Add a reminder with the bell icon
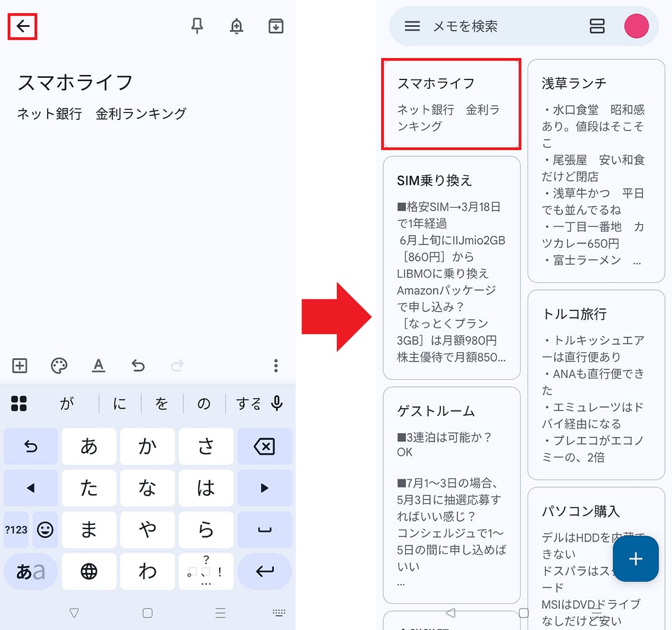Viewport: 672px width, 630px height. click(x=236, y=26)
